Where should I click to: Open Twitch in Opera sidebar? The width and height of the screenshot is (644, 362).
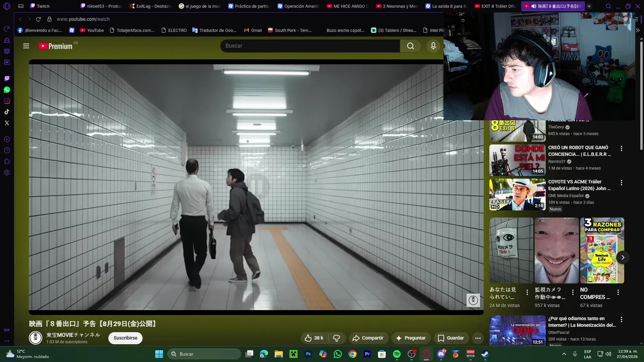[x=7, y=78]
